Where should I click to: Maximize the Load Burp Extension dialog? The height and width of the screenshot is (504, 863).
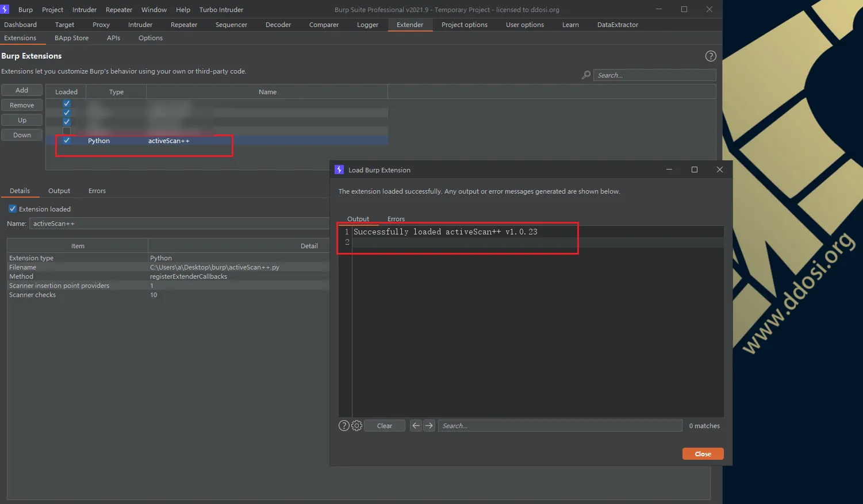694,170
